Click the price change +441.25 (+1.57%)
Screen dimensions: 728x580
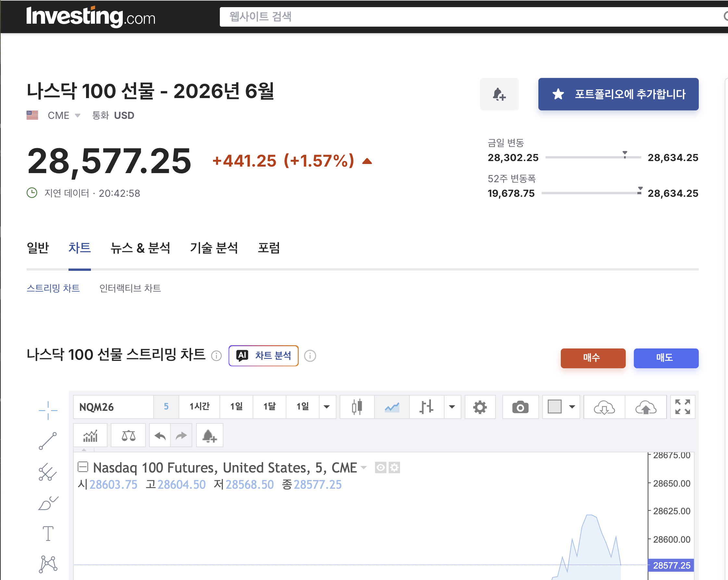coord(283,161)
